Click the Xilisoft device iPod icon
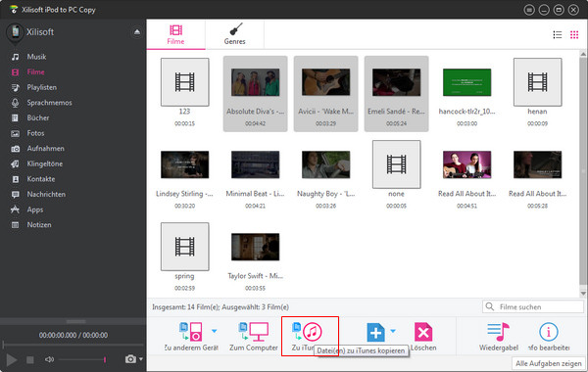 (x=15, y=33)
